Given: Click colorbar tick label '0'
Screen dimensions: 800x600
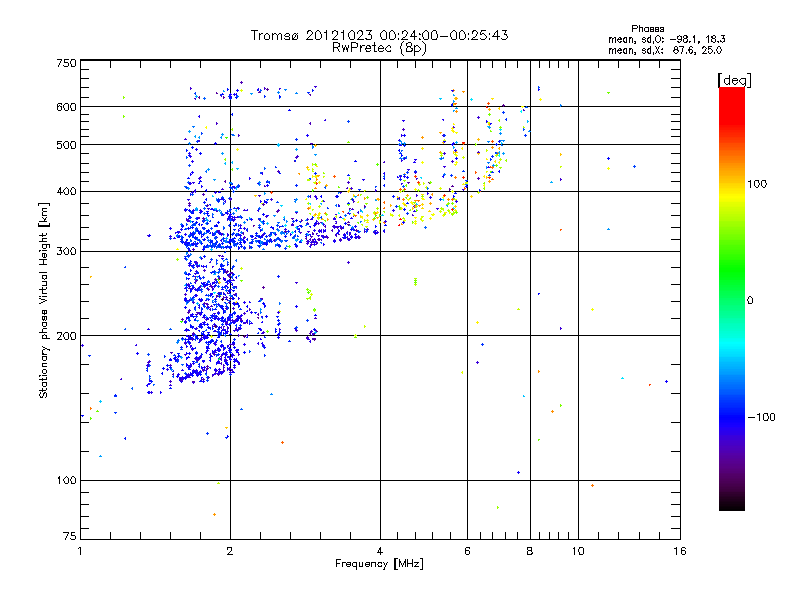Looking at the screenshot, I should point(750,301).
